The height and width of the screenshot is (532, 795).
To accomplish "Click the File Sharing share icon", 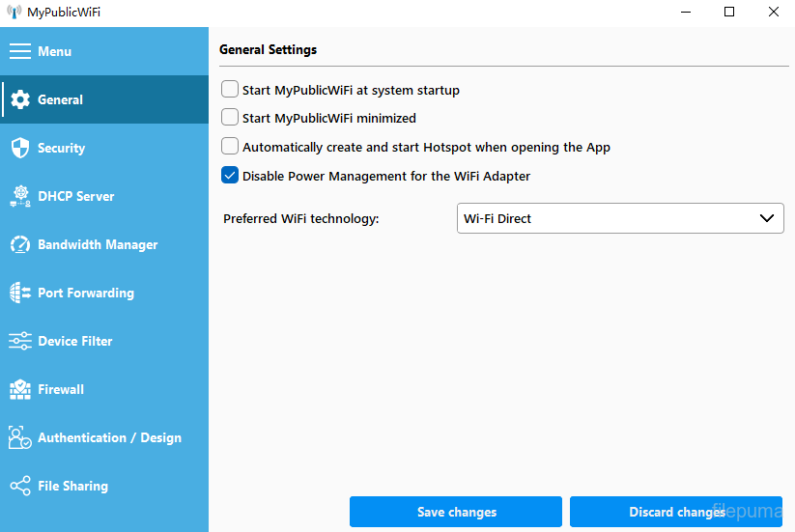I will coord(20,486).
